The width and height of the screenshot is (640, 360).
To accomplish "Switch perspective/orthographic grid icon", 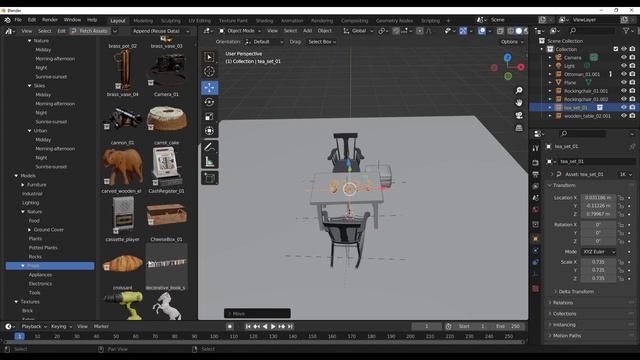I will point(519,128).
